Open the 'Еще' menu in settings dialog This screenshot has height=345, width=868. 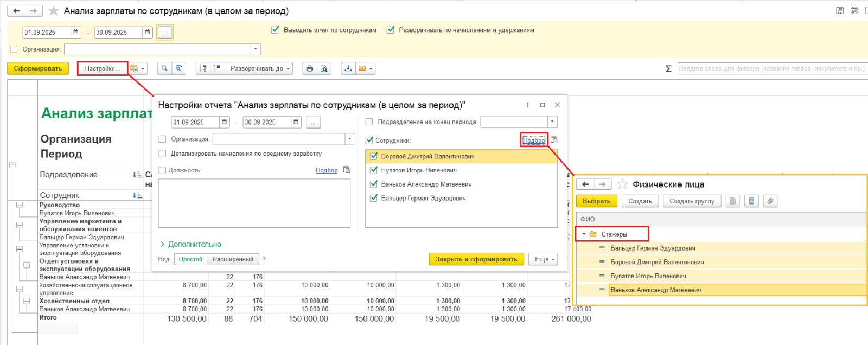(x=545, y=259)
